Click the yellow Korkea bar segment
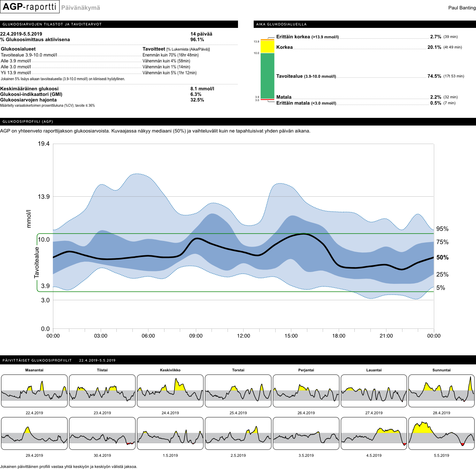Viewport: 476px width, 469px height. click(x=267, y=46)
